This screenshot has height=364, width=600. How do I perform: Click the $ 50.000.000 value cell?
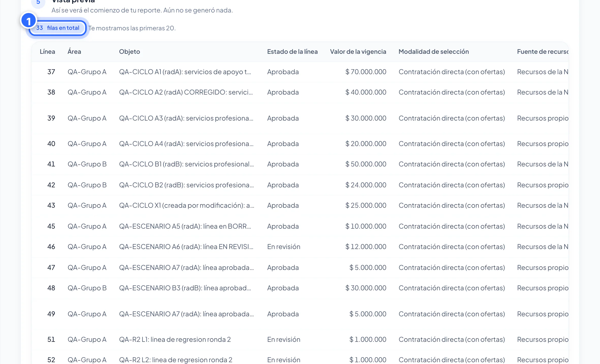point(366,164)
